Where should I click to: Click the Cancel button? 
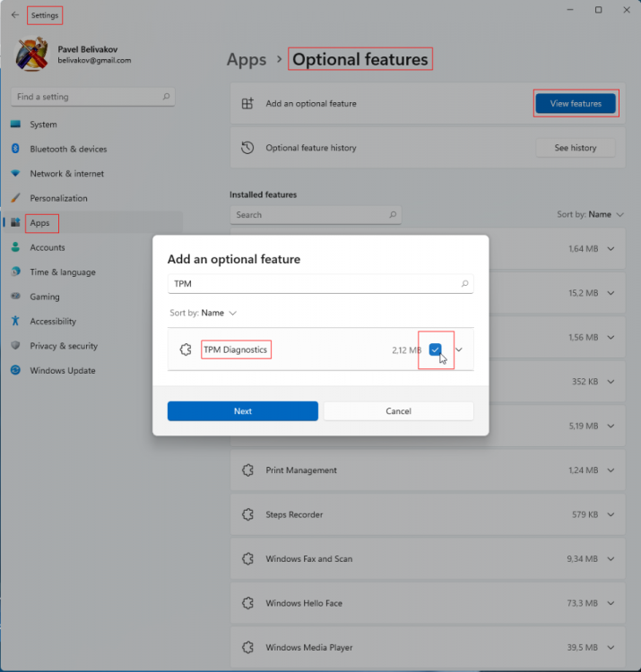click(398, 411)
